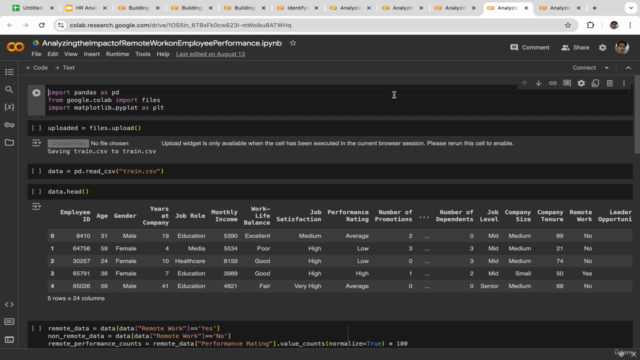Image resolution: width=640 pixels, height=360 pixels.
Task: Click the Colab logo
Action: [x=15, y=47]
